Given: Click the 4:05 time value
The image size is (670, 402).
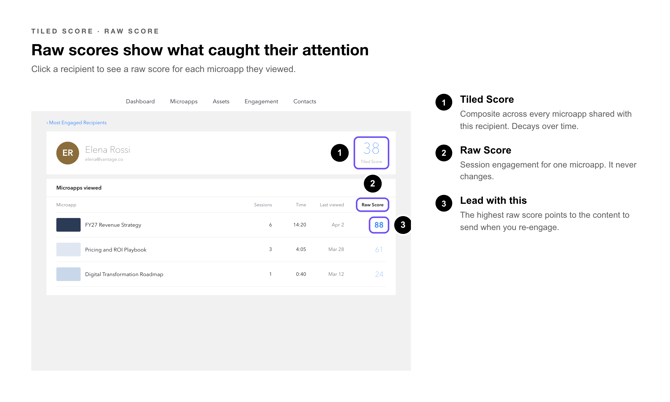Looking at the screenshot, I should 301,249.
